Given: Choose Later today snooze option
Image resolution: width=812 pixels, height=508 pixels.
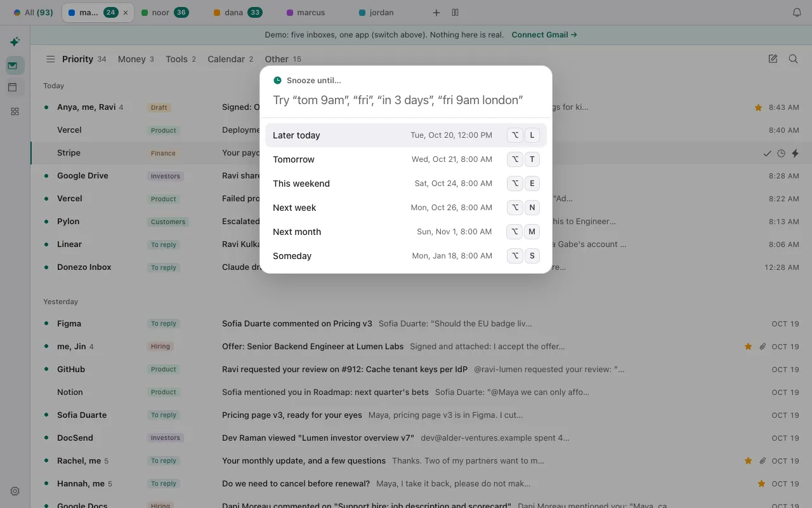Looking at the screenshot, I should pyautogui.click(x=406, y=135).
